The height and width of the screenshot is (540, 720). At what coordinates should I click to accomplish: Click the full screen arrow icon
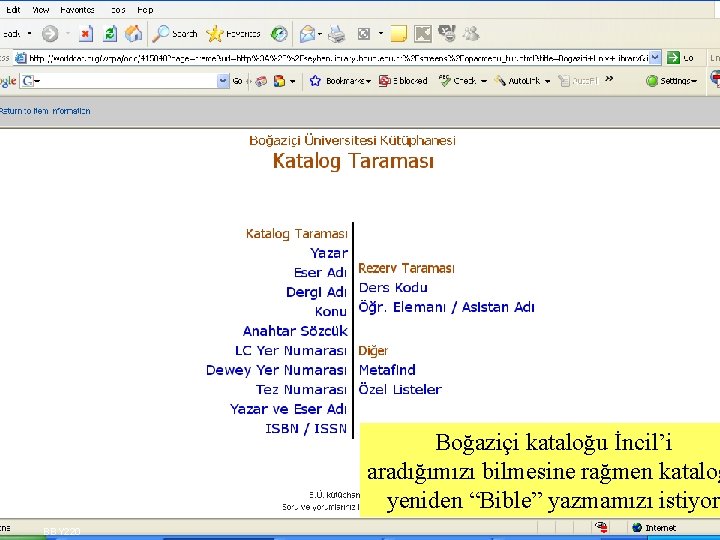point(423,34)
